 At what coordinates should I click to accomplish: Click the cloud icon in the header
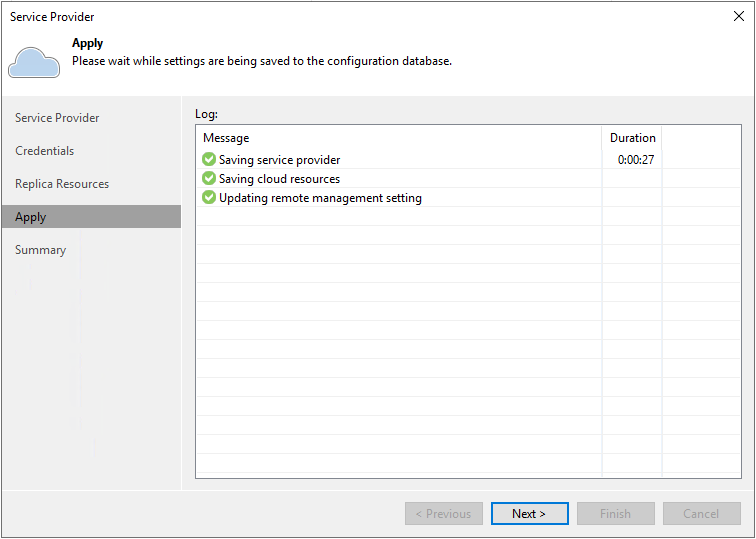pyautogui.click(x=33, y=61)
